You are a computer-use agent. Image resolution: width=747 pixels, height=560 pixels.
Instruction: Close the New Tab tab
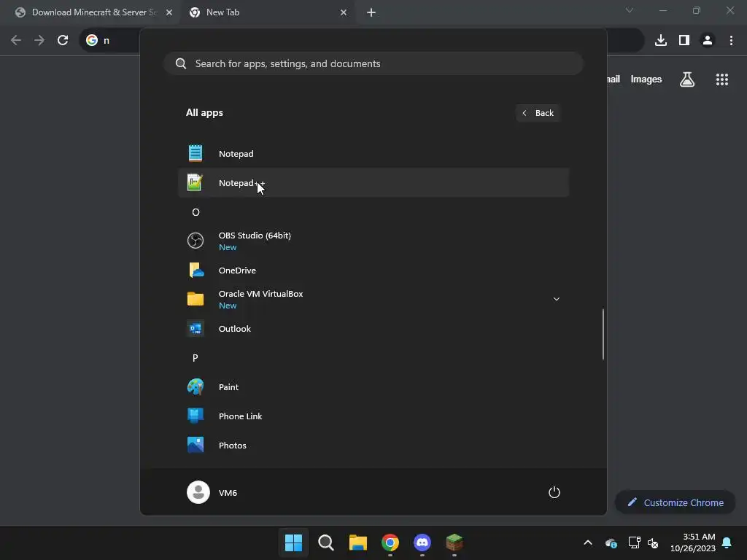[344, 12]
